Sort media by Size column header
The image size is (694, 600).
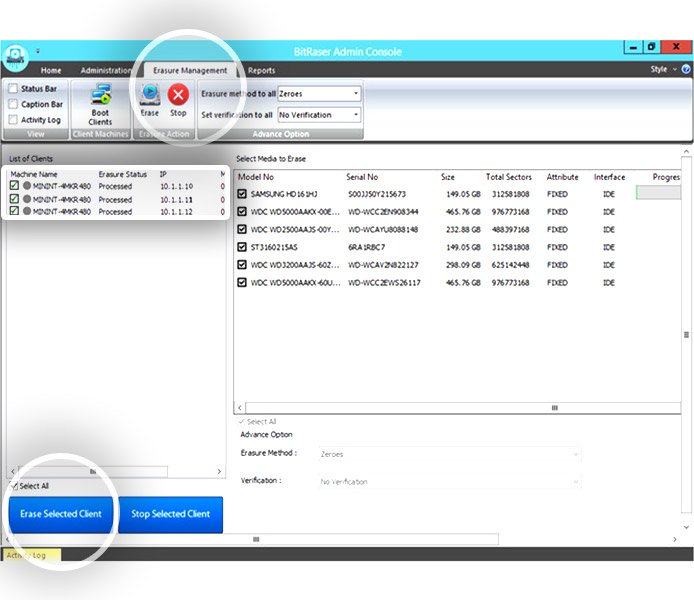click(x=447, y=177)
